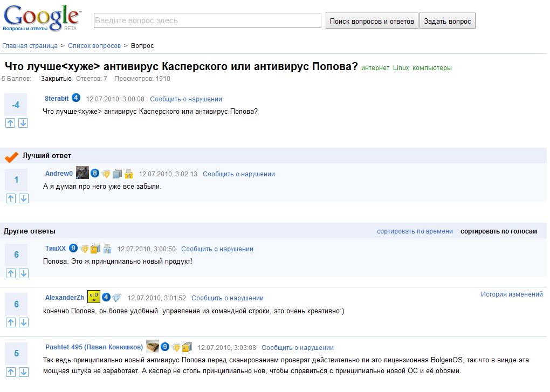Open 8terabit's user profile
Image resolution: width=550 pixels, height=392 pixels.
tap(57, 99)
